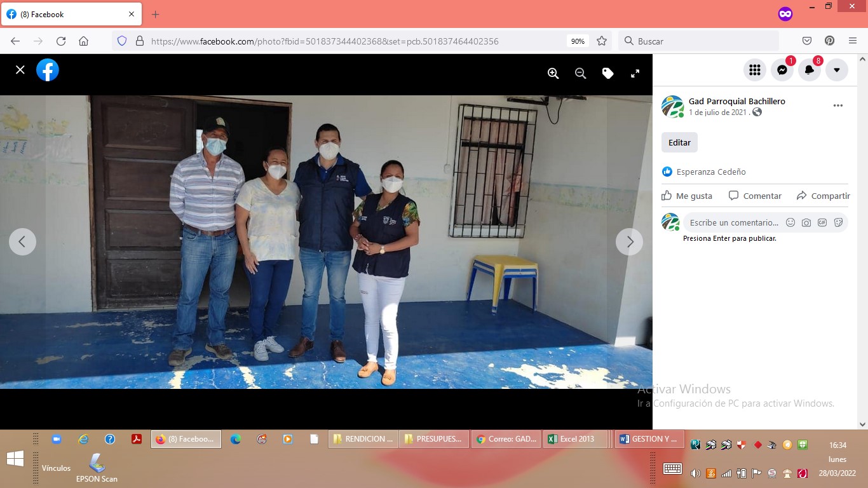Close the photo viewer with X
868x488 pixels.
tap(20, 70)
